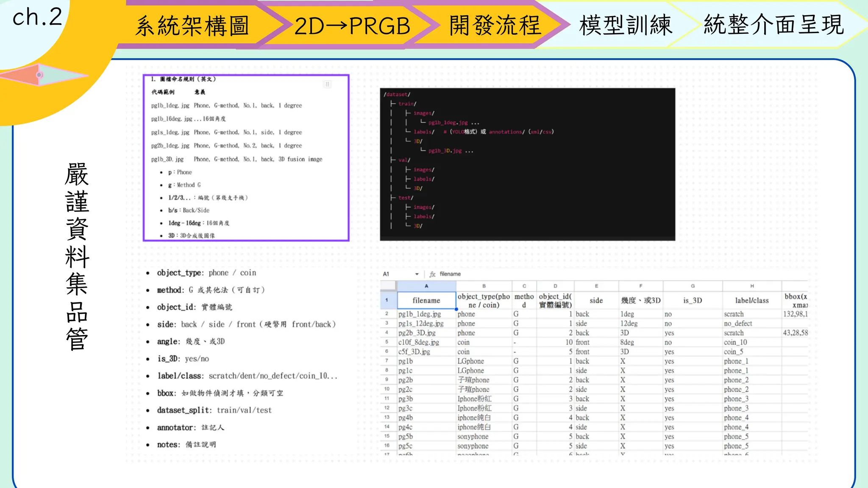Click the 'val/' folder in directory tree
The height and width of the screenshot is (488, 868).
coord(404,160)
